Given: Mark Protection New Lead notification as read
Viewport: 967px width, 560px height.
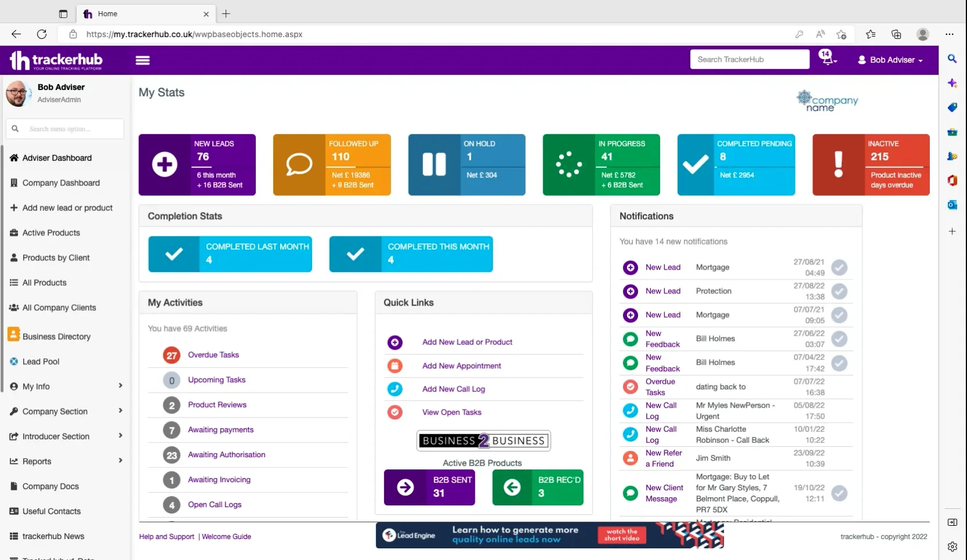Looking at the screenshot, I should [839, 291].
